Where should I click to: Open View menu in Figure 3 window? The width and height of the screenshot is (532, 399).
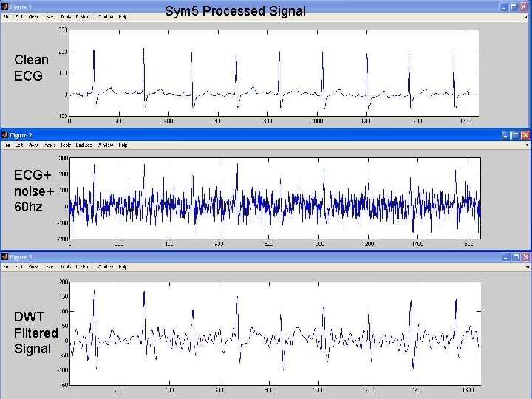[33, 267]
